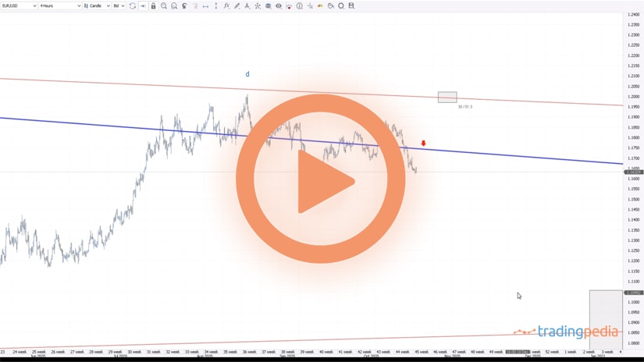The width and height of the screenshot is (644, 362).
Task: Open the Candle chart type dropdown
Action: click(97, 5)
